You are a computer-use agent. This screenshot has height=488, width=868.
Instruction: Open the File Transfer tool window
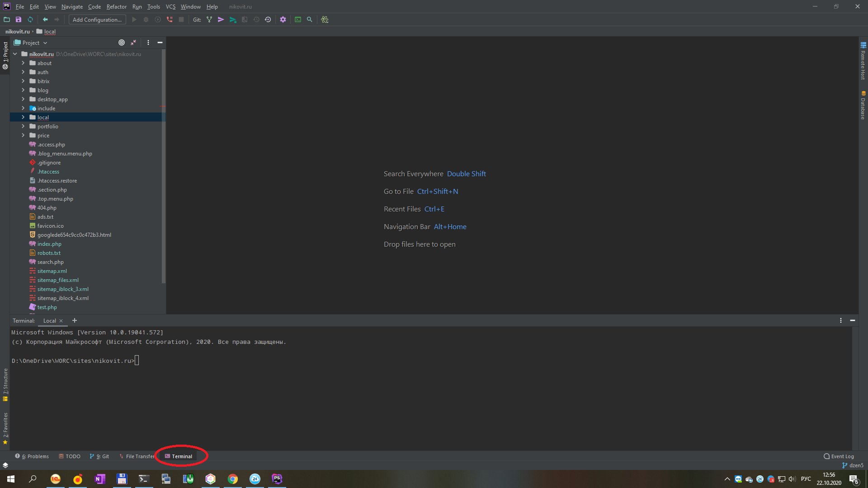click(x=137, y=456)
